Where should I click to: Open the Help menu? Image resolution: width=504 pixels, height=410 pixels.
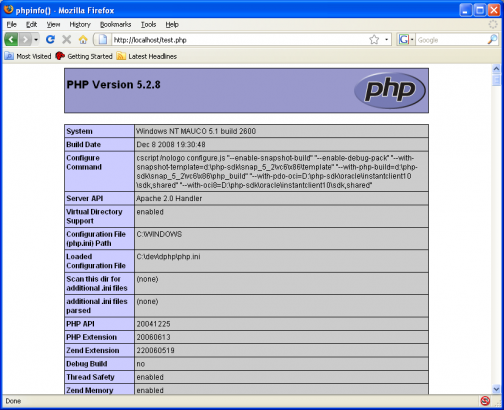pyautogui.click(x=172, y=24)
